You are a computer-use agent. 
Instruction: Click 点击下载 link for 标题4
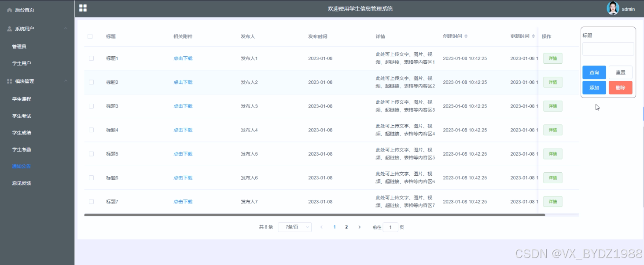183,130
